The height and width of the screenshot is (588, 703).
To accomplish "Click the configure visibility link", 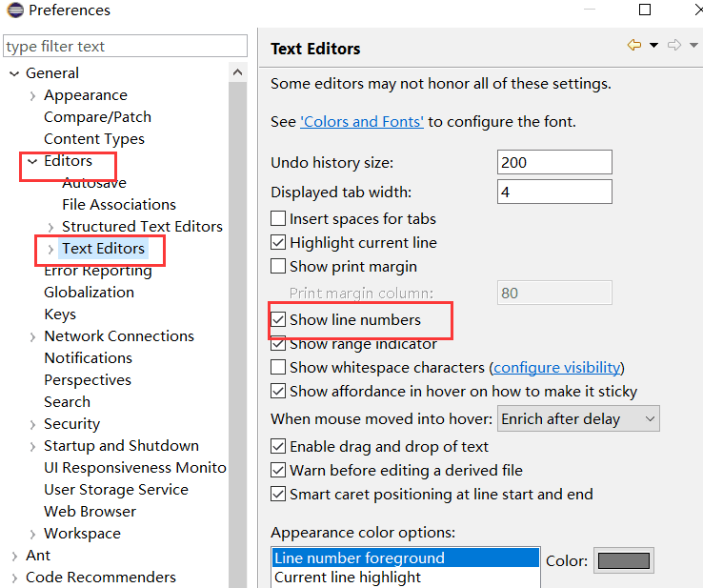I will tap(557, 368).
